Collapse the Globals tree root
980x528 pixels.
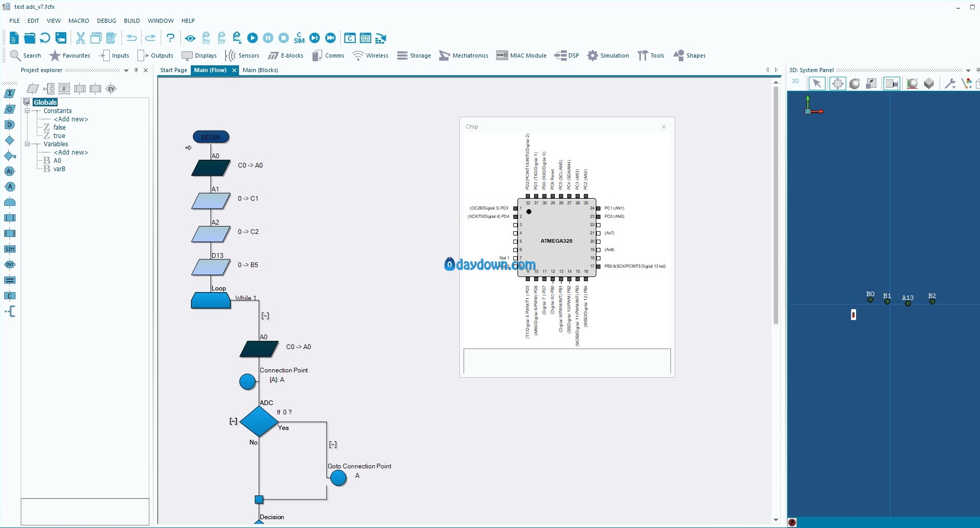(27, 102)
